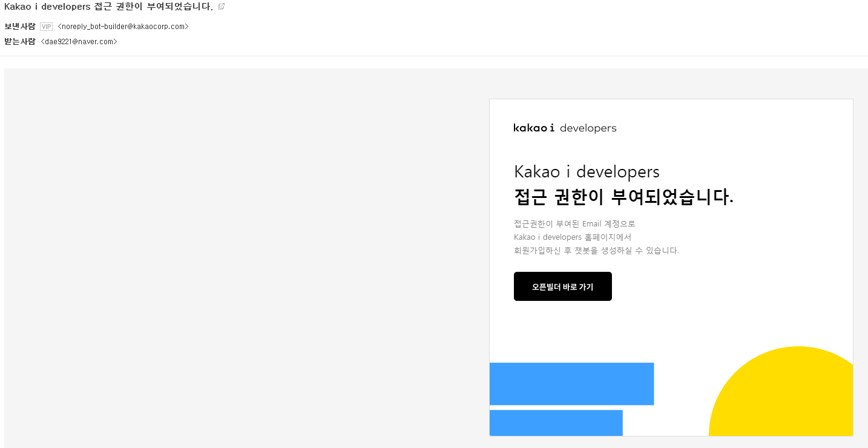
Task: Click the 오픈빌더 바로 가기 button
Action: point(563,286)
